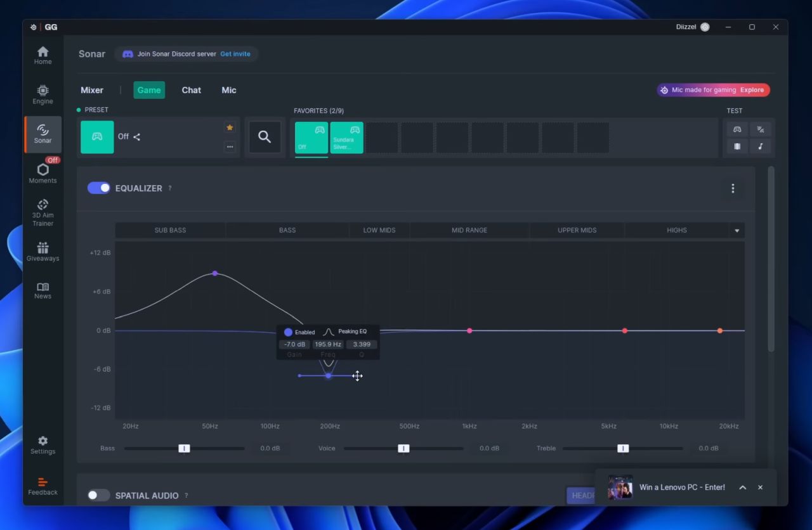Disable the Equalizer toggle
The height and width of the screenshot is (530, 812).
pos(99,188)
